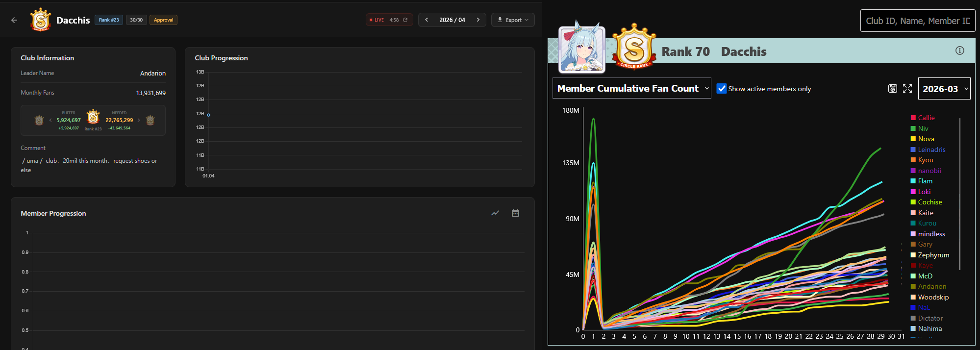Click the mindless legend entry
Viewport: 980px width, 350px height.
pyautogui.click(x=928, y=234)
